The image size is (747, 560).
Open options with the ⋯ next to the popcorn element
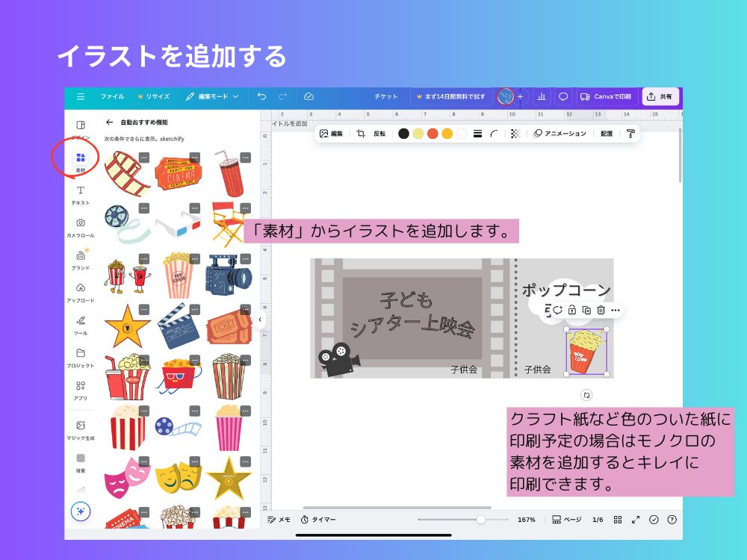point(616,308)
